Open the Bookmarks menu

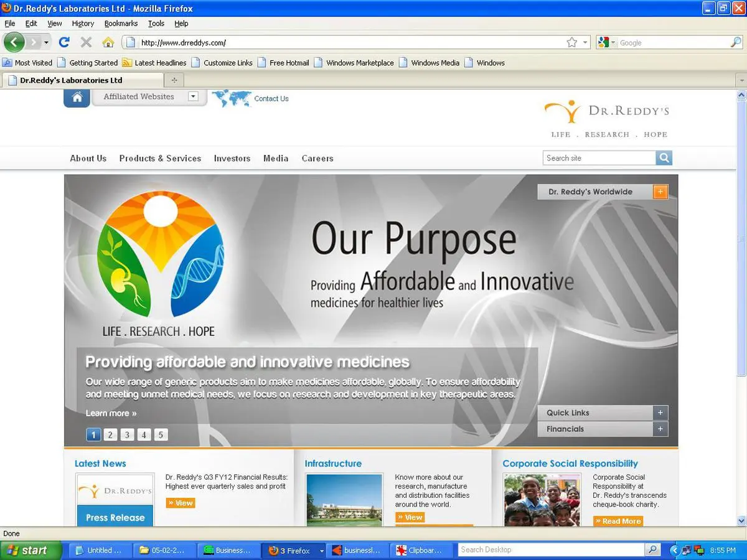point(121,24)
